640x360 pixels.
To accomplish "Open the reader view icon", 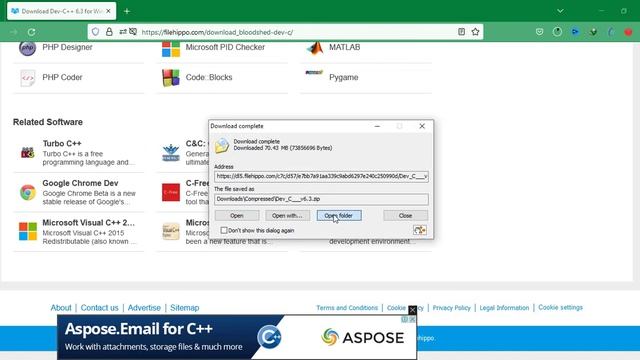I will pyautogui.click(x=461, y=32).
